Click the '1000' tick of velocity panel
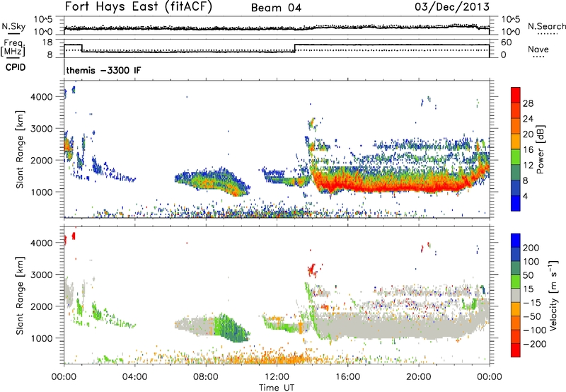This screenshot has height=392, width=566. (x=42, y=338)
